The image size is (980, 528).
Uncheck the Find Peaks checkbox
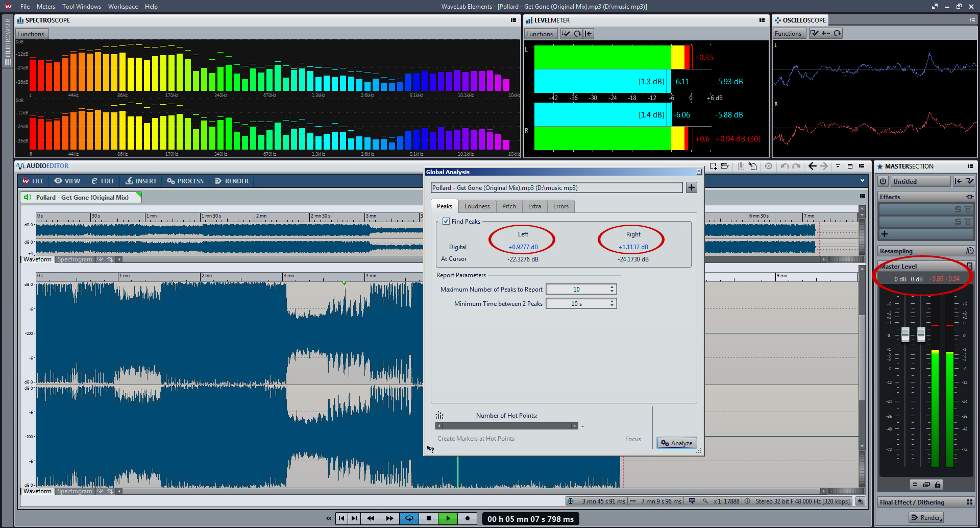pos(446,221)
